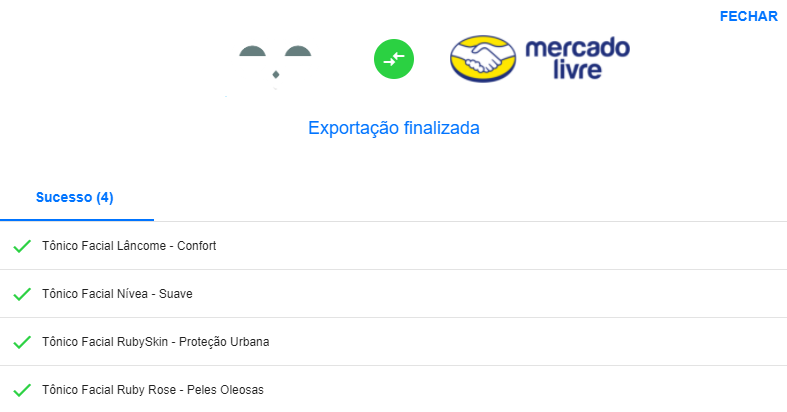Image resolution: width=787 pixels, height=412 pixels.
Task: Choose Tônico Facial Ruby Rose - Peles Oleosas
Action: (x=153, y=390)
